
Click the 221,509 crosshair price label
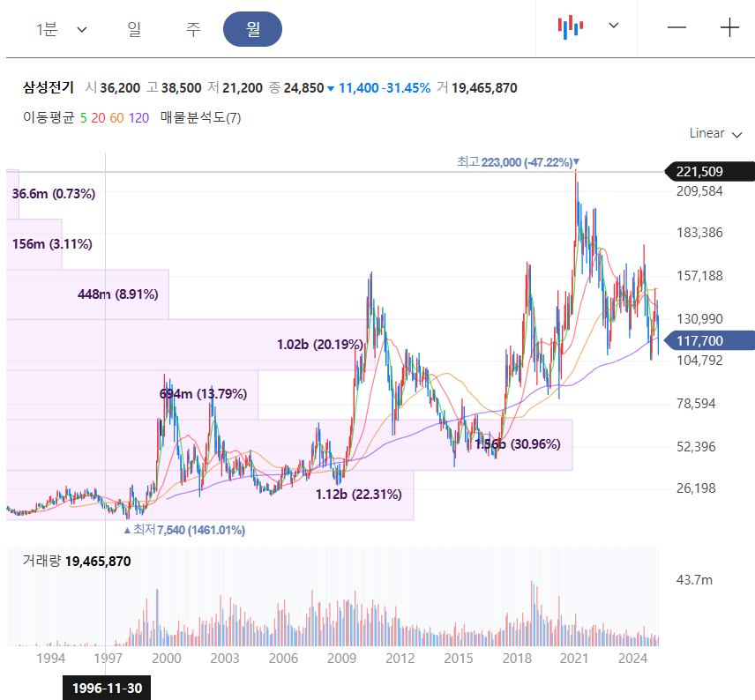coord(709,172)
